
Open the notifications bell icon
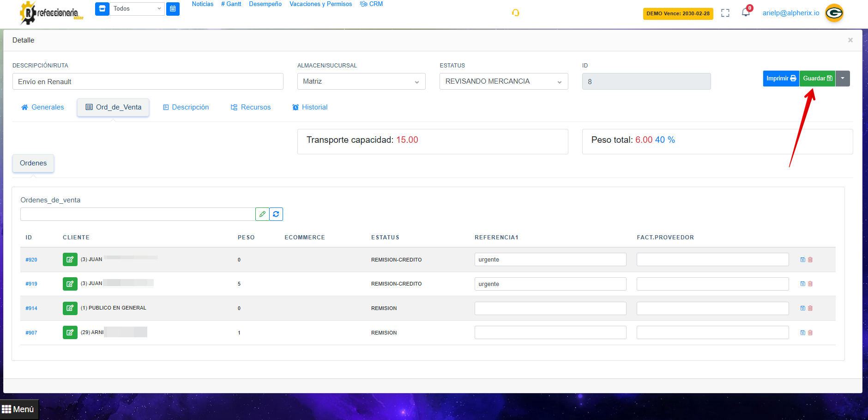[746, 12]
